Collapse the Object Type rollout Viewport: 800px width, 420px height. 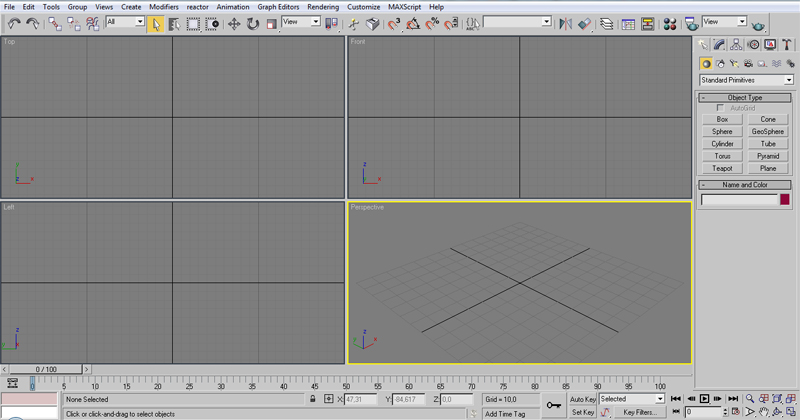(745, 97)
